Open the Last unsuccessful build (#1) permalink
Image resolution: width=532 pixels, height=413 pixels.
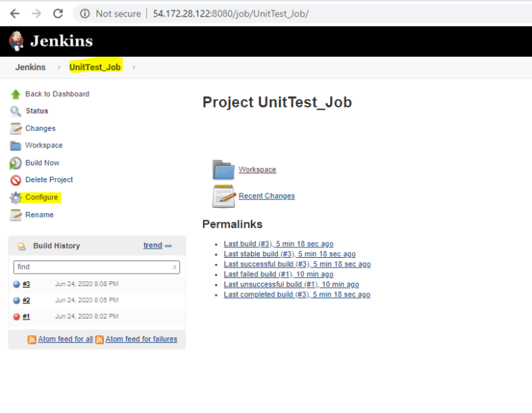coord(292,284)
